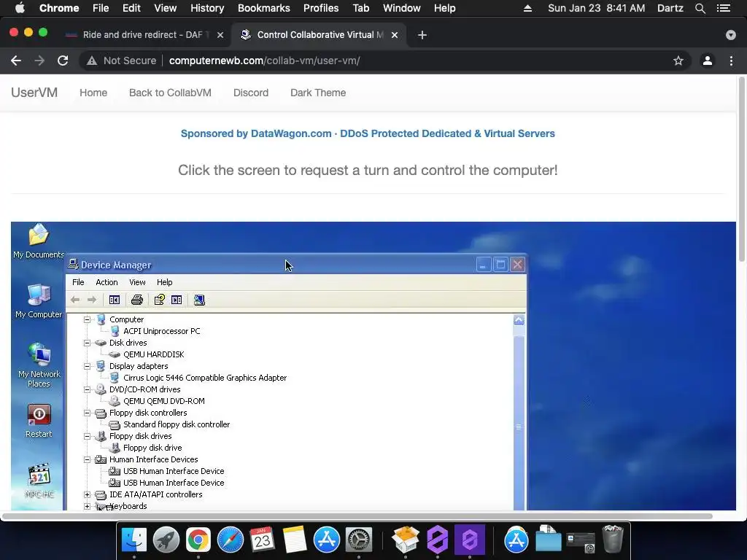This screenshot has height=560, width=747.
Task: Bookmark this page with star icon
Action: [x=678, y=61]
